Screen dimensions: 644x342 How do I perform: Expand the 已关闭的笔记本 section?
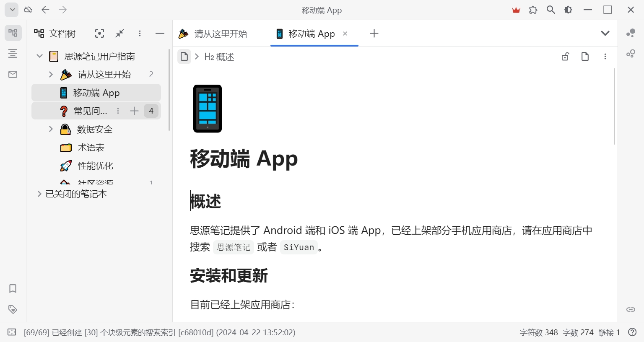click(39, 194)
